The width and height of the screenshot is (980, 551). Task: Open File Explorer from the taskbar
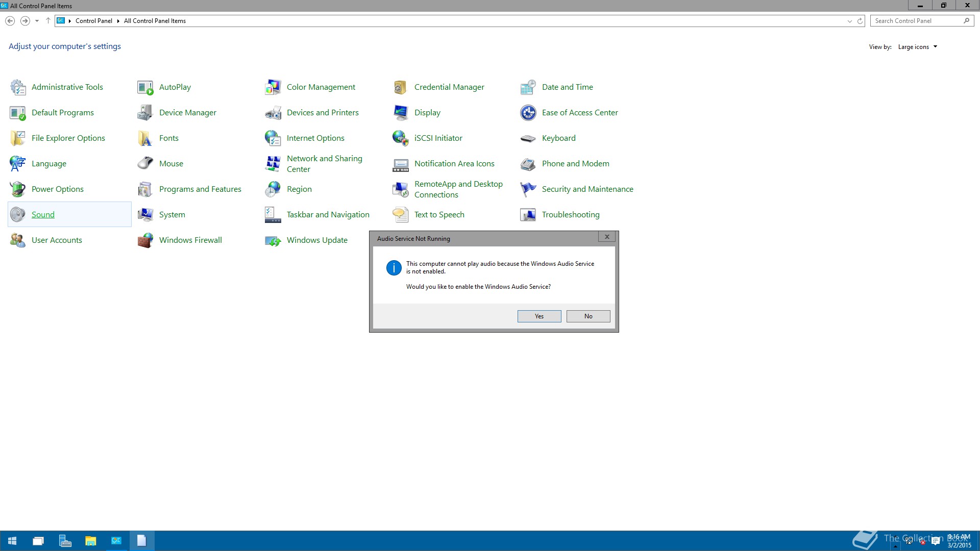(x=90, y=541)
